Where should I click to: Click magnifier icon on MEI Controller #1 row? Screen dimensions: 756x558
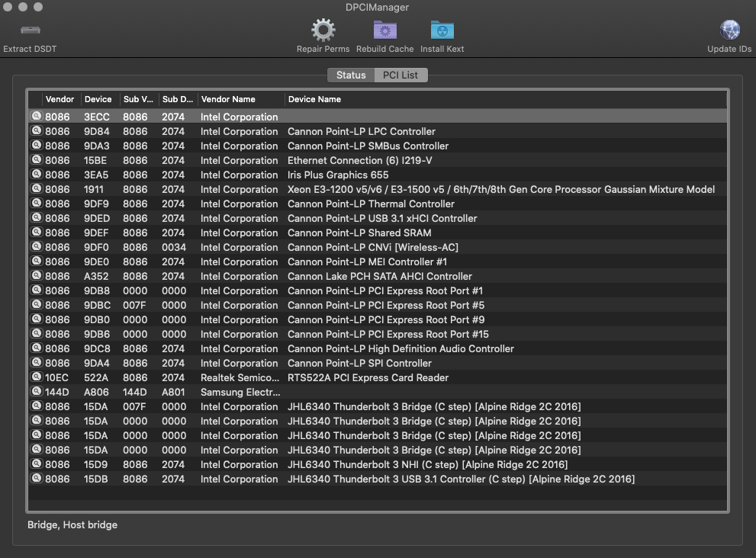point(36,261)
